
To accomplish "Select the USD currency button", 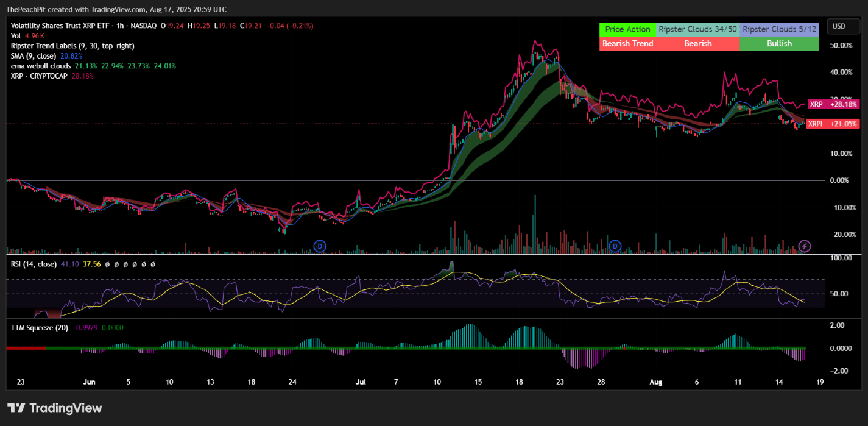I will click(843, 26).
